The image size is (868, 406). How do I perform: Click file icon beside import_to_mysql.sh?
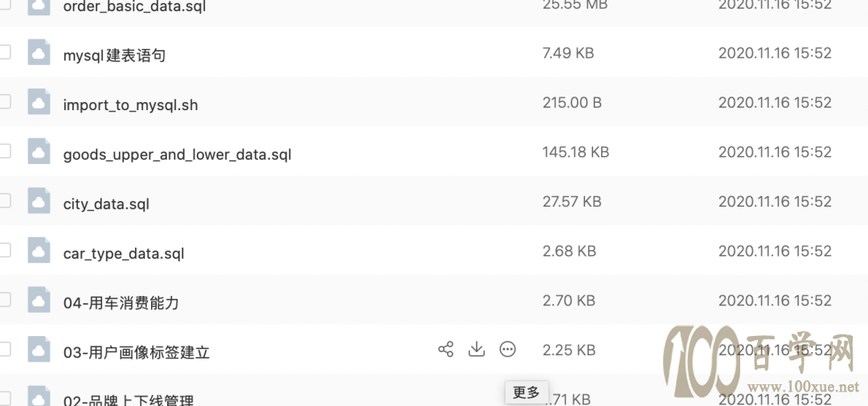[x=39, y=104]
